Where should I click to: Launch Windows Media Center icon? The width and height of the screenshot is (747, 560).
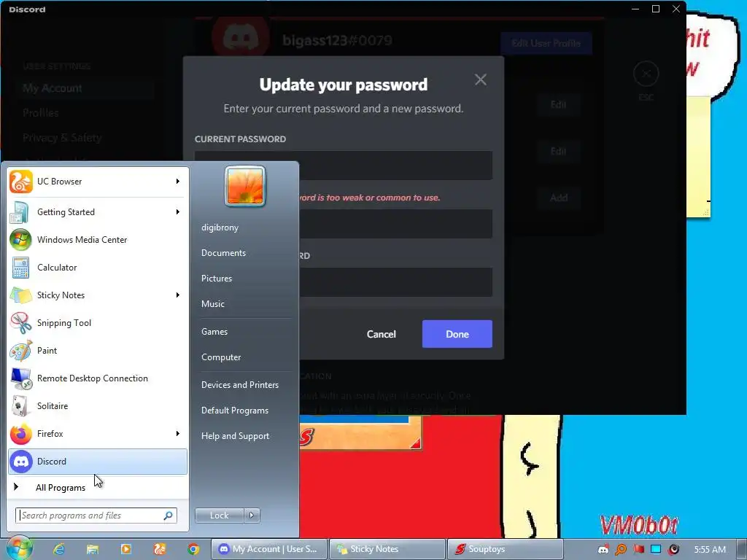21,239
